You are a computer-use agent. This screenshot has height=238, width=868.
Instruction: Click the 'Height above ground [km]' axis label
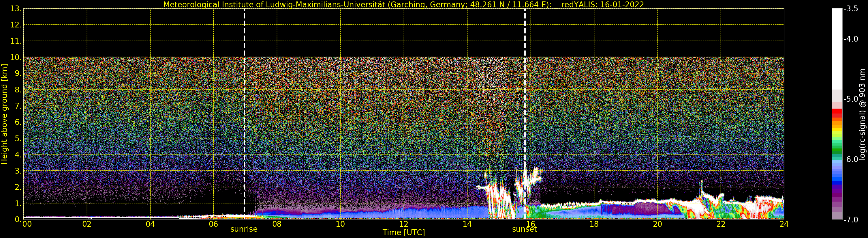[x=4, y=114]
